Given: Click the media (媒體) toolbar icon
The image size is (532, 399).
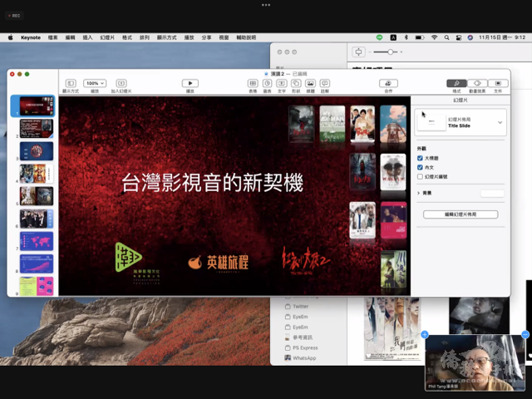Looking at the screenshot, I should 310,83.
